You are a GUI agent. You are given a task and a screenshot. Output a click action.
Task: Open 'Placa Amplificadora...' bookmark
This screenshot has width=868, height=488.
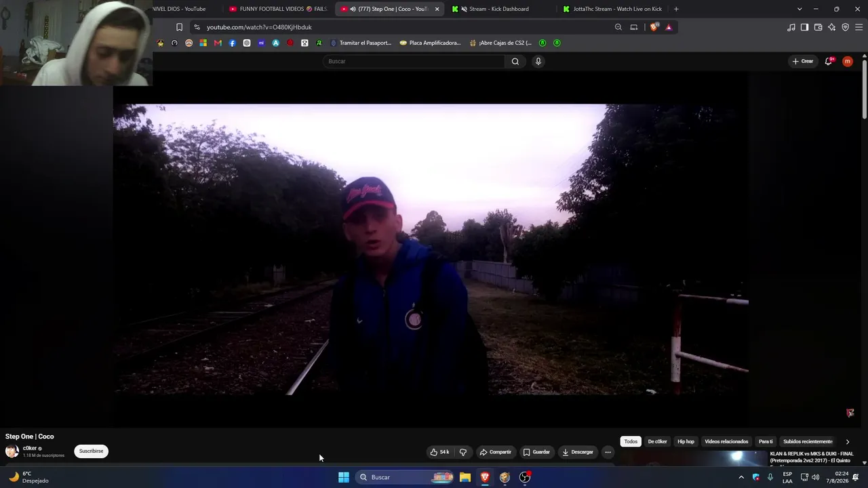(x=431, y=43)
